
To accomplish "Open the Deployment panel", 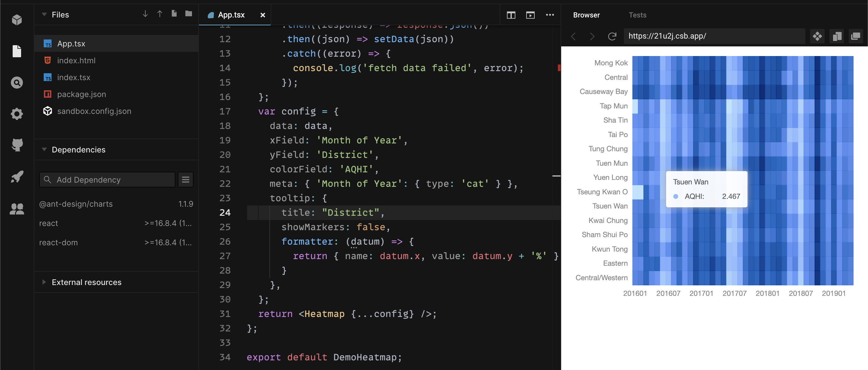I will [x=17, y=176].
